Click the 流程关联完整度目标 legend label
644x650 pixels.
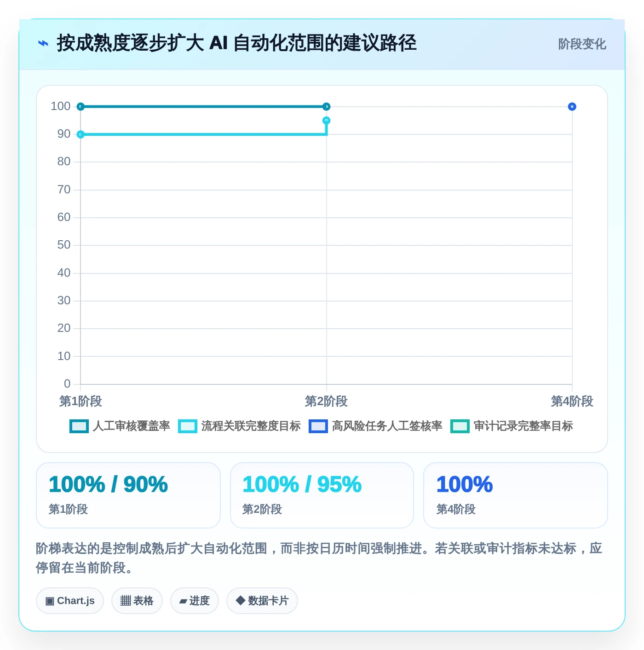pos(251,426)
